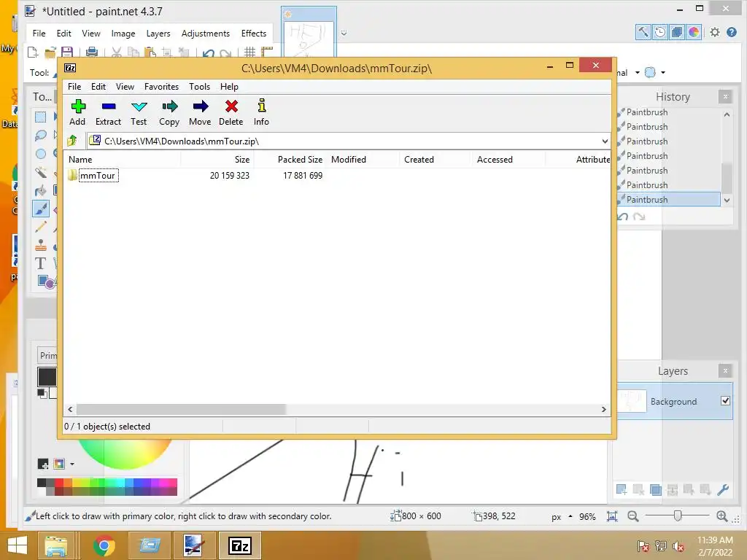Close the History panel
The width and height of the screenshot is (747, 560).
(x=725, y=97)
